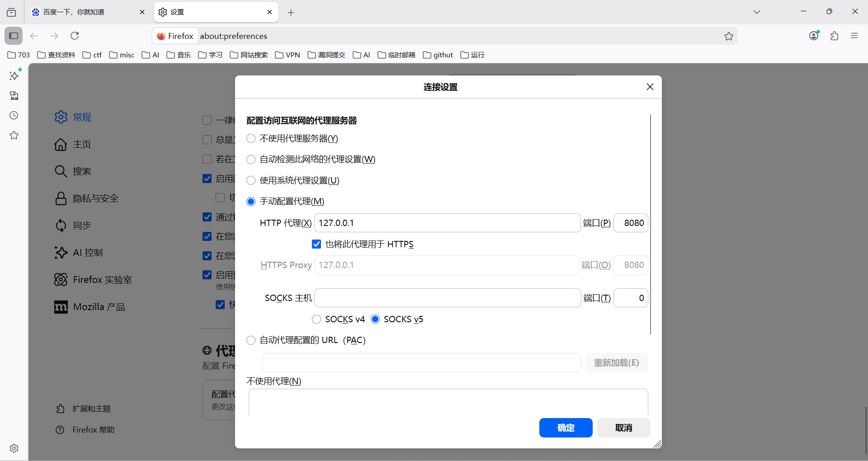
Task: Open the VPN bookmark folder
Action: coord(288,55)
